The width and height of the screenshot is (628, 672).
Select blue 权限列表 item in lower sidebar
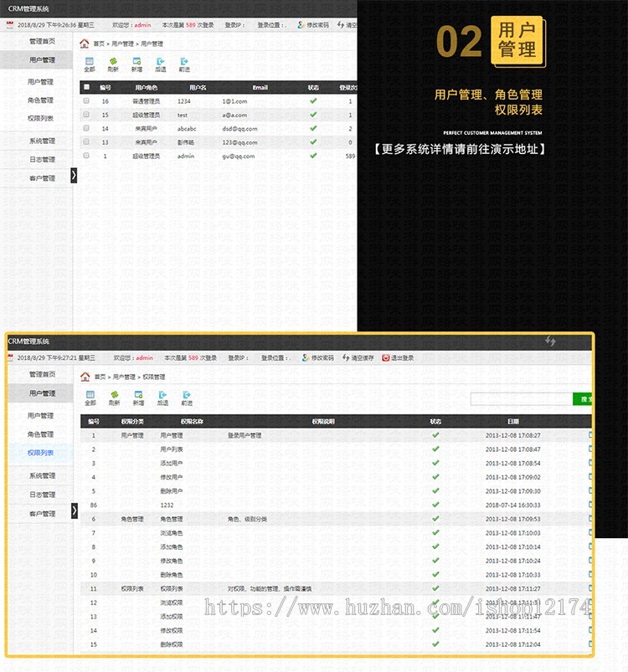[40, 453]
